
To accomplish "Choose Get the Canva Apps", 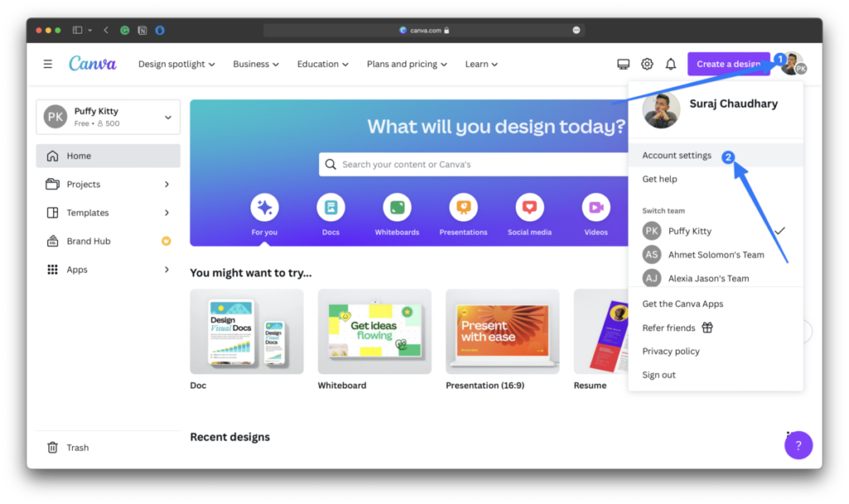I will click(x=716, y=303).
